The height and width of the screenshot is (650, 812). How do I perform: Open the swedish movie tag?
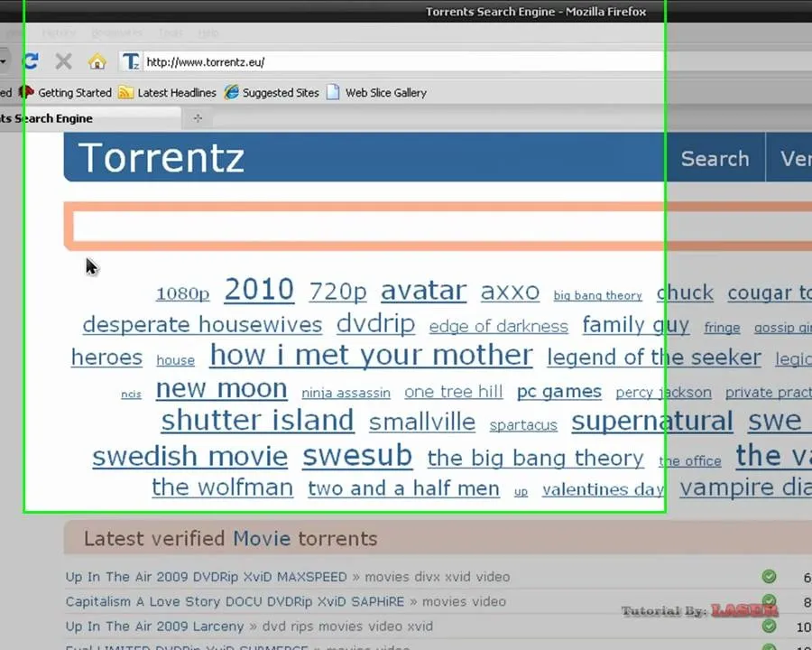[190, 457]
